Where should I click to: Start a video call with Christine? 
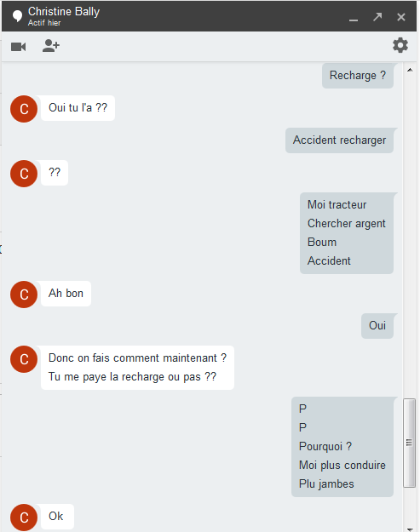pyautogui.click(x=19, y=47)
